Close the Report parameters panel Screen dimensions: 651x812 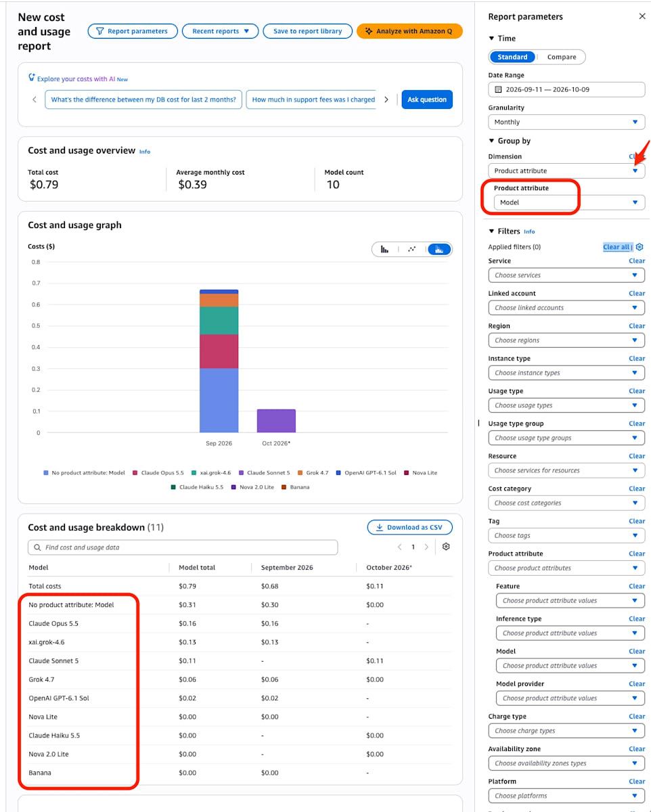(x=642, y=16)
